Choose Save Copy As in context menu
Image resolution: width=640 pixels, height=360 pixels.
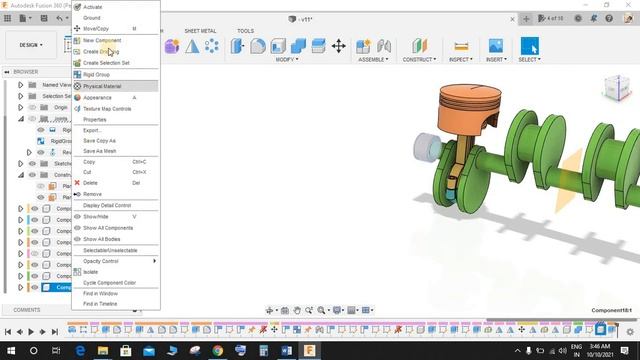pos(116,140)
